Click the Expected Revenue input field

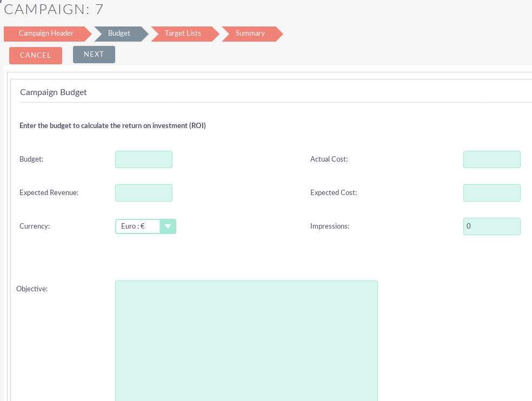(x=144, y=193)
